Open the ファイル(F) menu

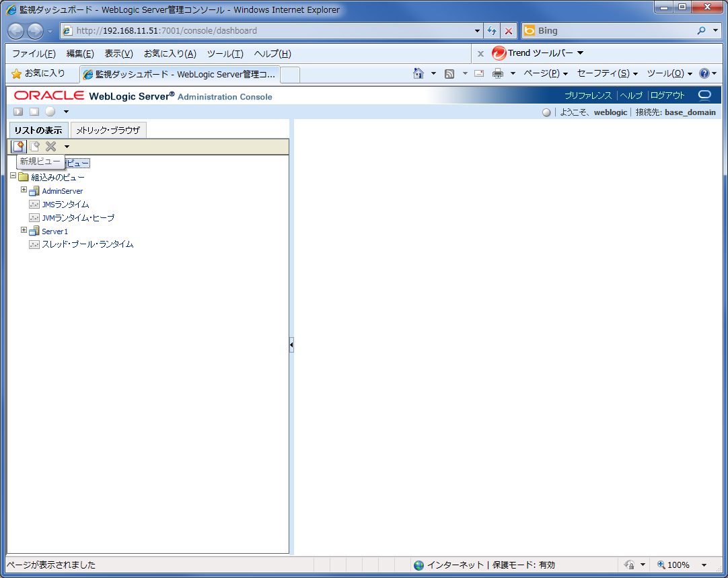click(34, 54)
